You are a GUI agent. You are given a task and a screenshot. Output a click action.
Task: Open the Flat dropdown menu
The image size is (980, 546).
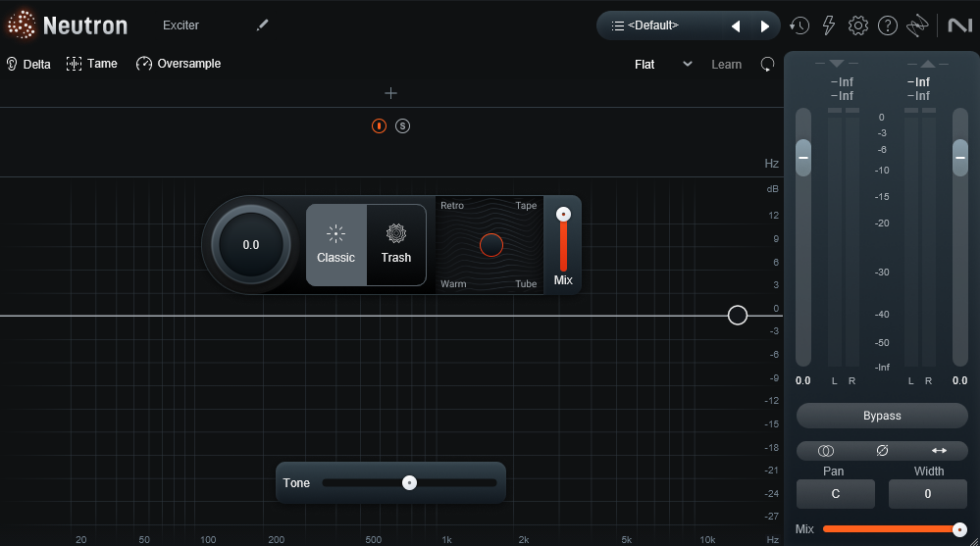663,65
